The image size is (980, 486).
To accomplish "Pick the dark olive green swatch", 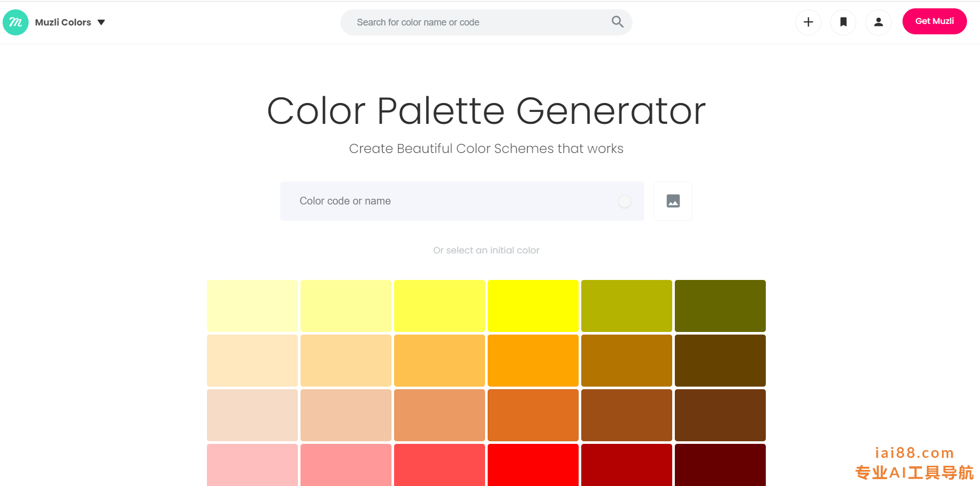I will (x=720, y=306).
